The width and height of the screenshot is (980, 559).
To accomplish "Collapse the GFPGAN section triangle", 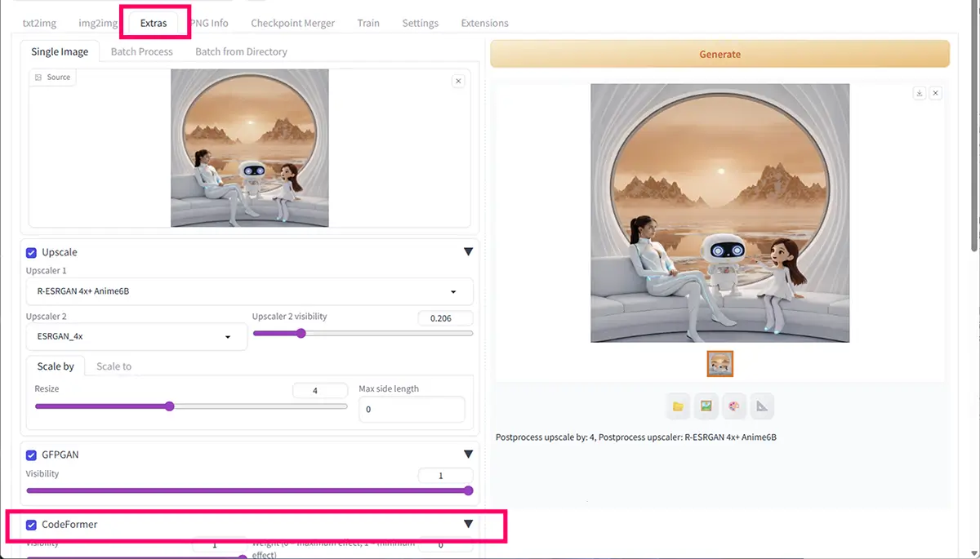I will pos(468,455).
